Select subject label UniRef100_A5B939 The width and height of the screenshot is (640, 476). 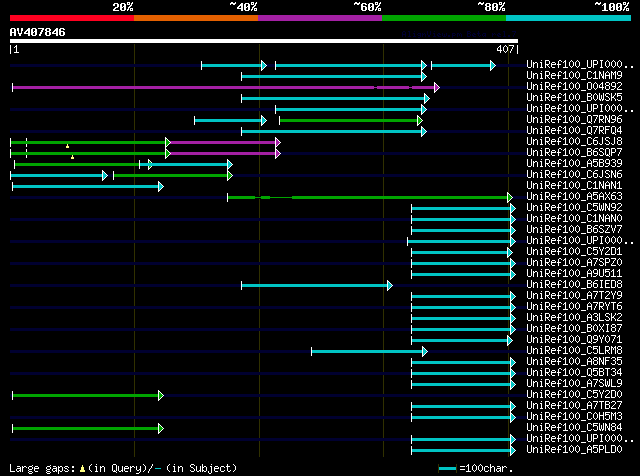(x=574, y=163)
